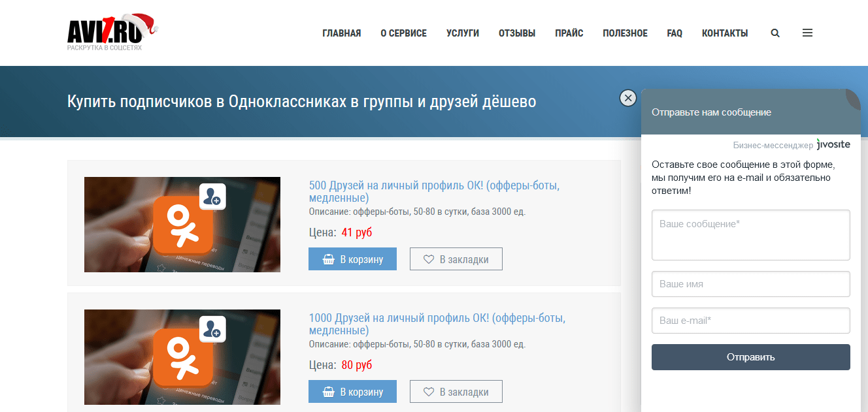The height and width of the screenshot is (412, 868).
Task: Open the jivosite branding link
Action: coord(833,144)
